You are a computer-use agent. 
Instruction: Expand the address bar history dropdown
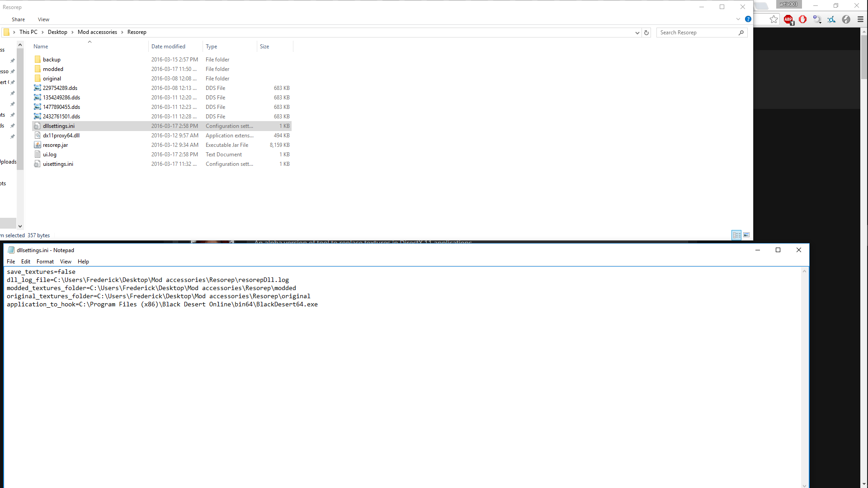pos(637,33)
